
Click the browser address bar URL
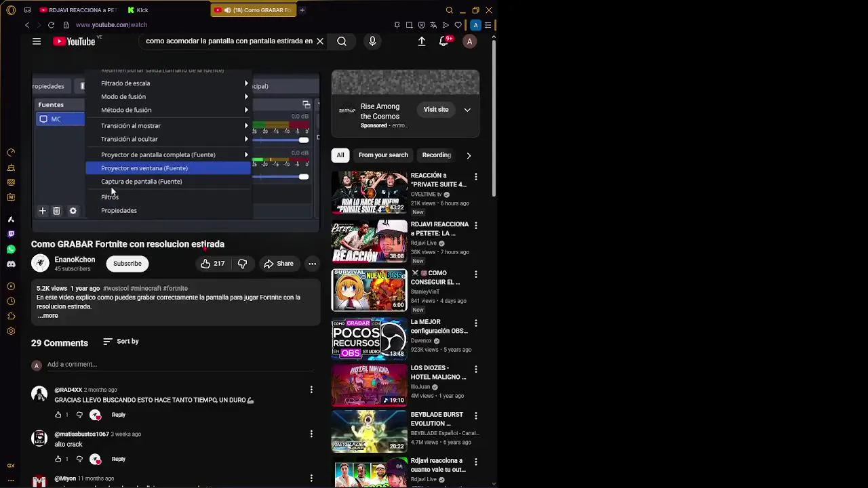[111, 25]
